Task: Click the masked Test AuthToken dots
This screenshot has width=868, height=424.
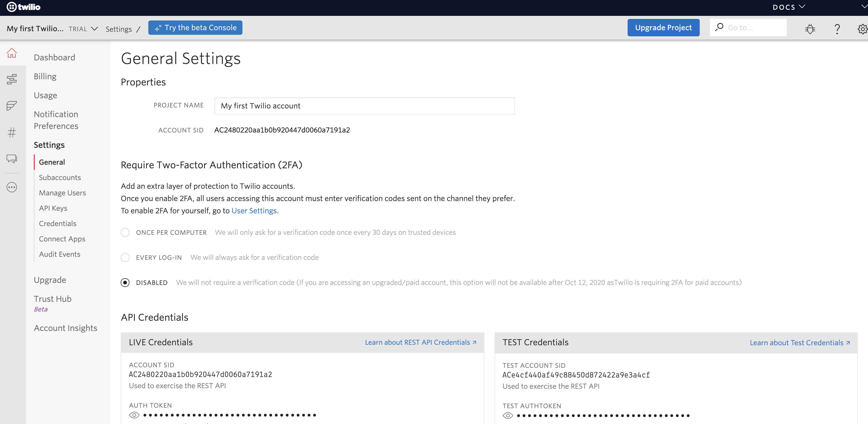Action: coord(603,416)
